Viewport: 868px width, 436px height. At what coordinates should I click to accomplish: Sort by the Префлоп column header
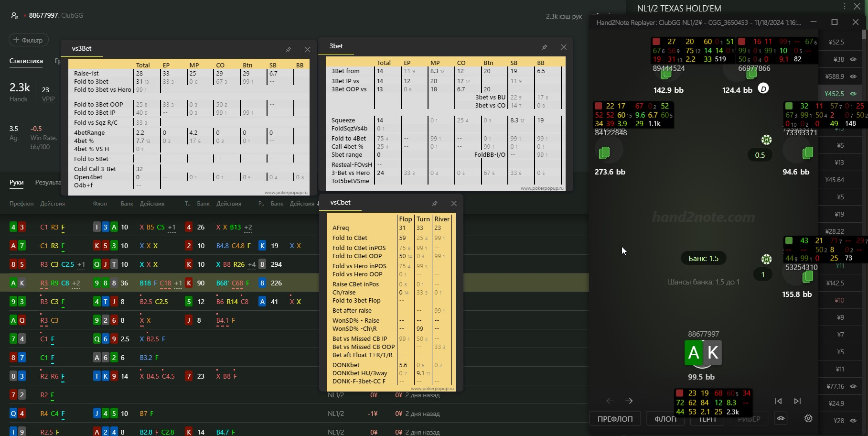[21, 204]
